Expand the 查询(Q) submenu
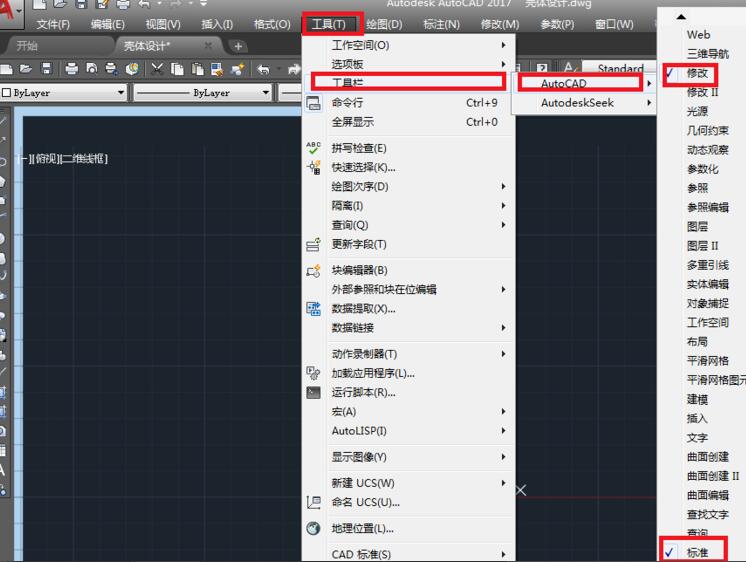 [408, 225]
